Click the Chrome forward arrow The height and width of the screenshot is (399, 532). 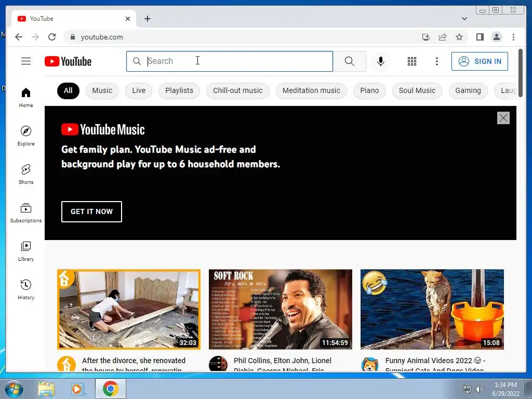tap(35, 37)
